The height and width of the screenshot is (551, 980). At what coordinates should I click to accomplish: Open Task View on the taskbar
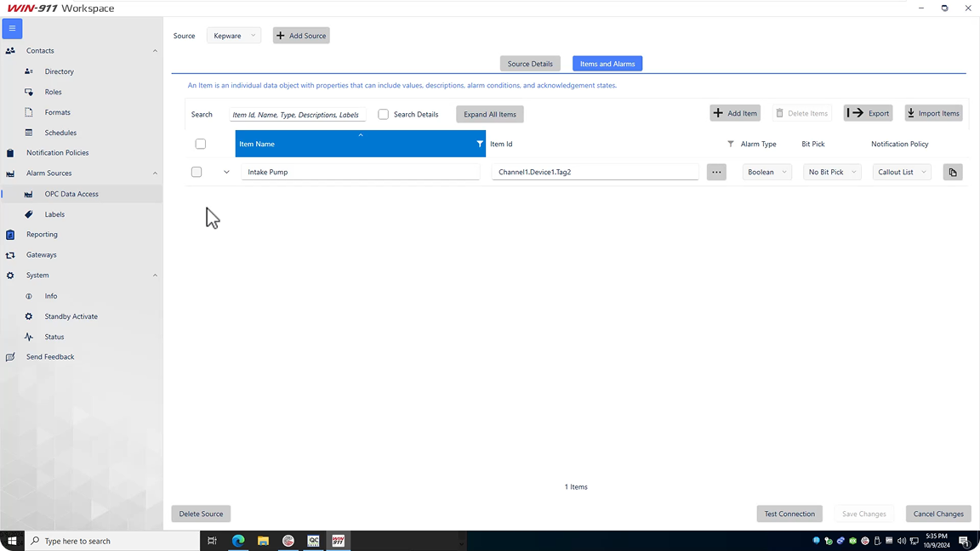pyautogui.click(x=213, y=541)
